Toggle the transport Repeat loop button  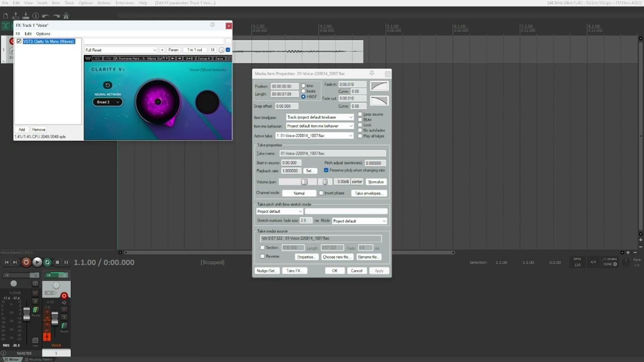pyautogui.click(x=47, y=262)
